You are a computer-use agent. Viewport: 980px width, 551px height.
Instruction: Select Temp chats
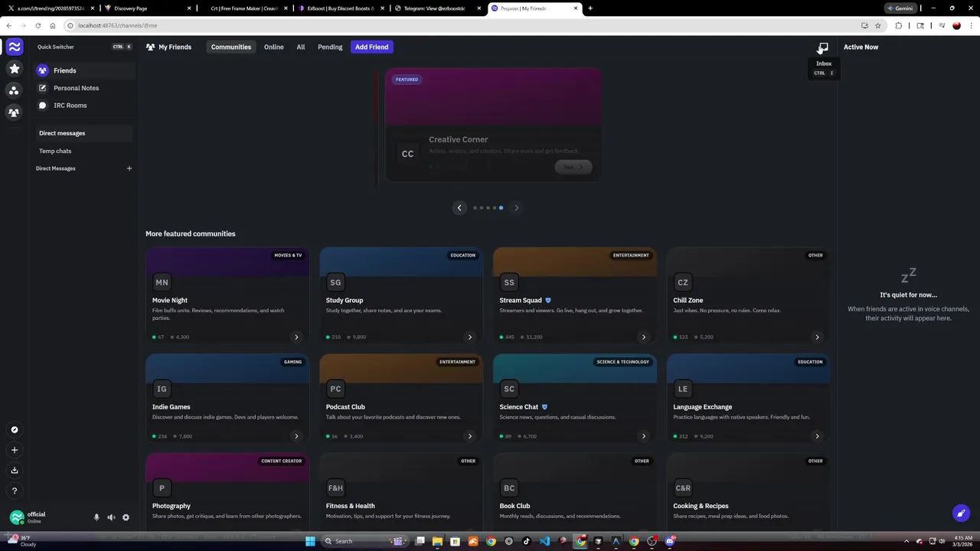(85, 151)
